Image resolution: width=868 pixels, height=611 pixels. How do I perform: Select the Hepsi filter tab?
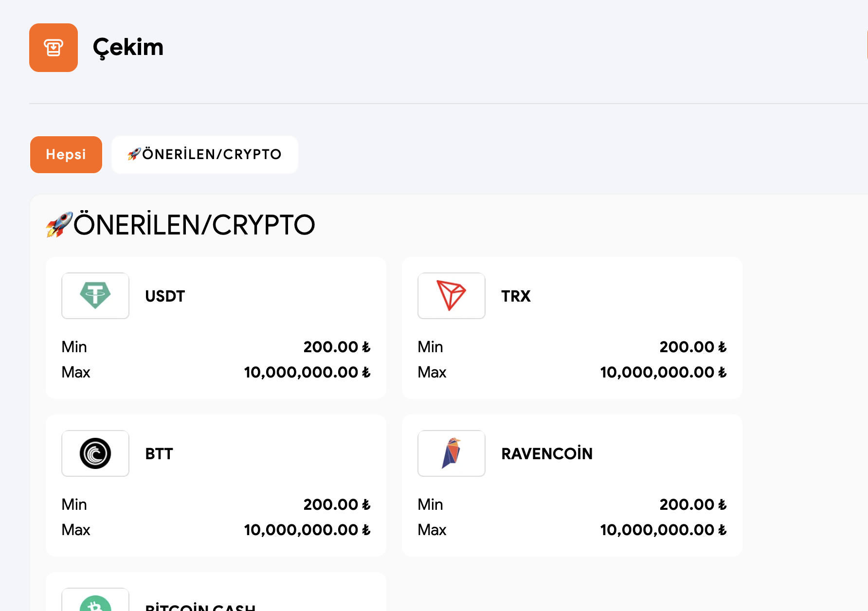[x=66, y=155]
